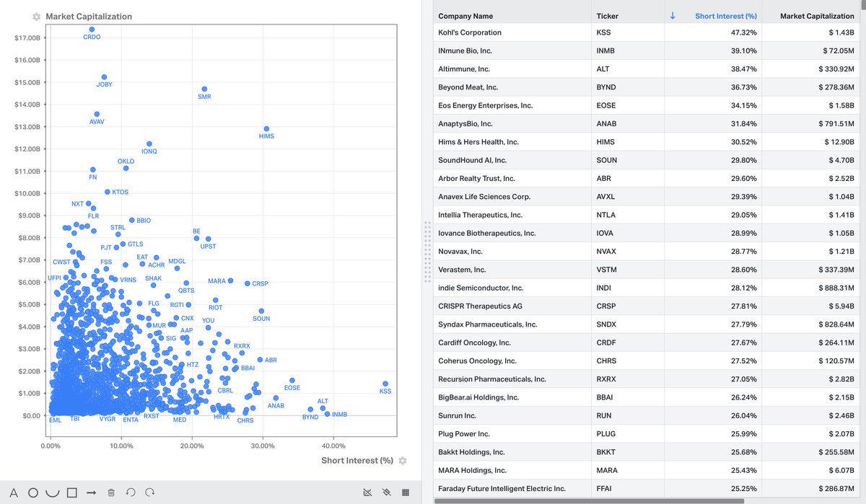This screenshot has height=504, width=866.
Task: Select the arc curve drawing tool
Action: 52,492
